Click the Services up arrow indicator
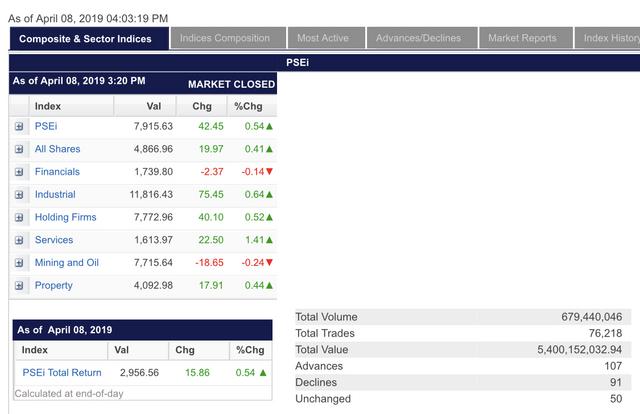The image size is (640, 414). pos(269,240)
